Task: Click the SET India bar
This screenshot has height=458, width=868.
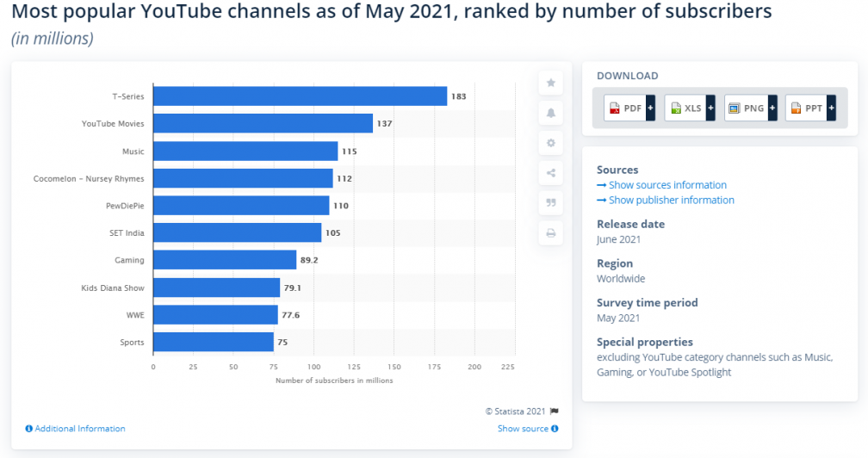Action: point(238,232)
